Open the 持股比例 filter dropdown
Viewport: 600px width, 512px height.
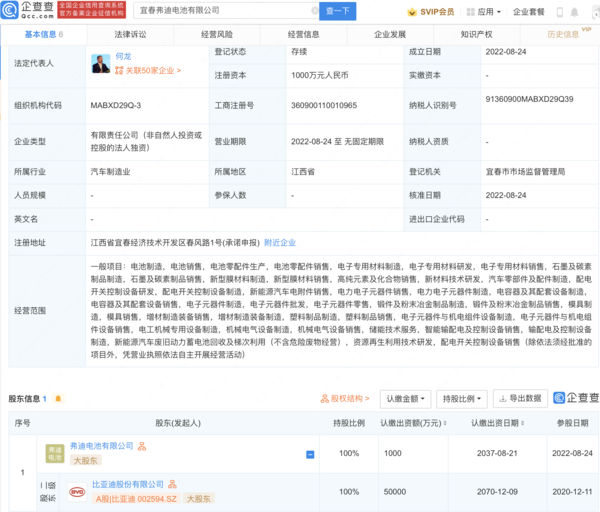pos(462,398)
